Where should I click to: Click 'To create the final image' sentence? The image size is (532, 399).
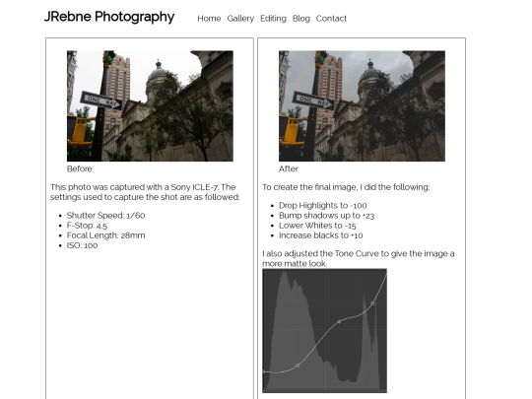coord(346,187)
